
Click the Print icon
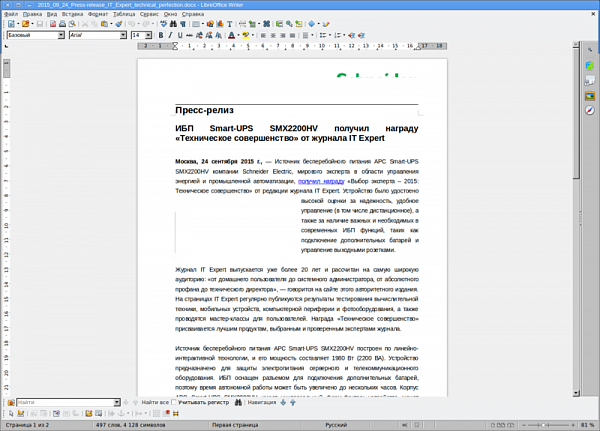tap(62, 24)
